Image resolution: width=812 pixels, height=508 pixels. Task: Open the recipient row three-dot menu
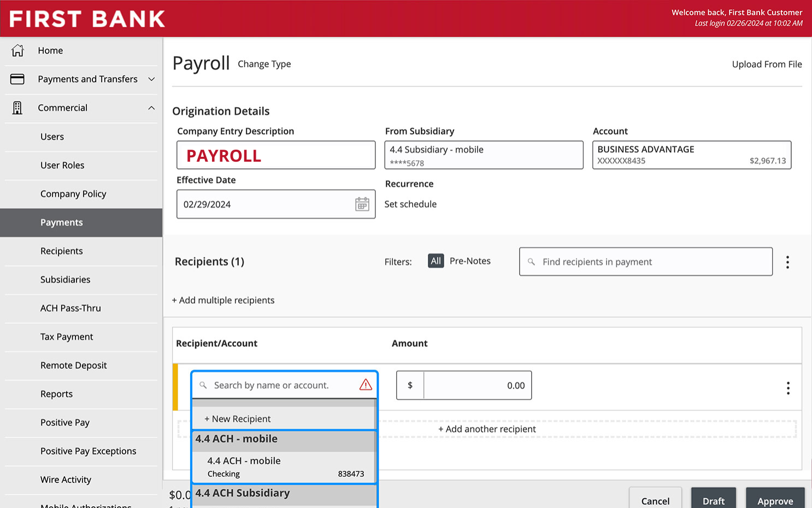[x=788, y=388]
